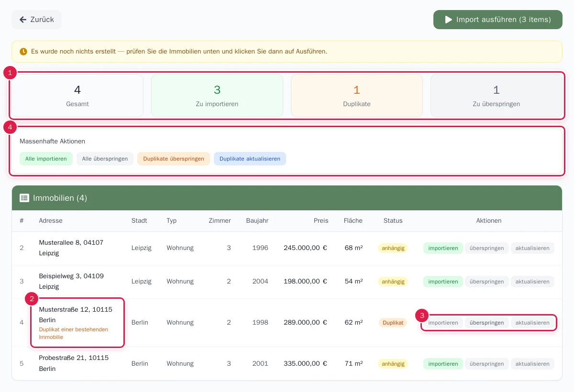The image size is (574, 392).
Task: Set Musterallee 8 row to überspringen
Action: [487, 248]
